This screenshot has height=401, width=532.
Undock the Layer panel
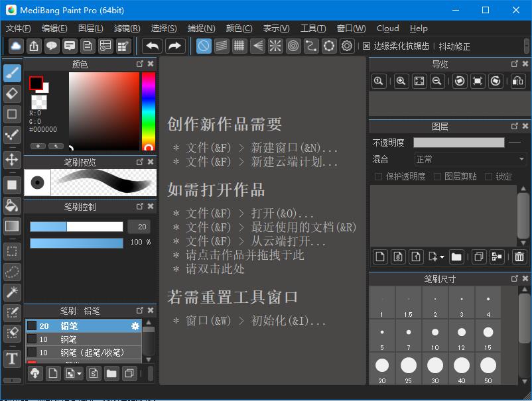click(x=514, y=126)
